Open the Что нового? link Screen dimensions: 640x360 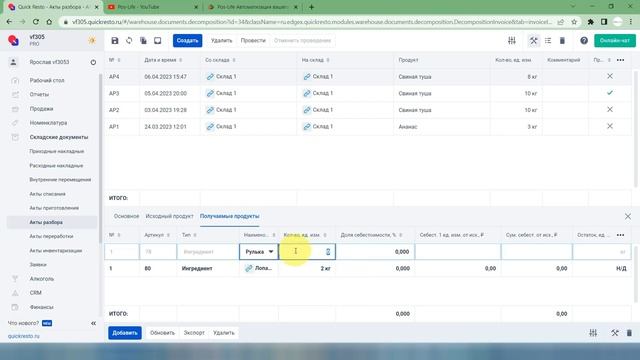(23, 323)
